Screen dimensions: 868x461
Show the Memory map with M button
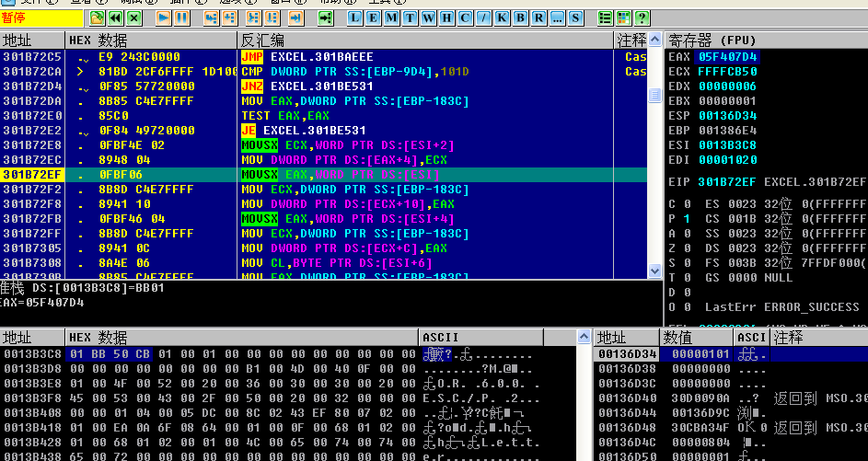pos(391,17)
